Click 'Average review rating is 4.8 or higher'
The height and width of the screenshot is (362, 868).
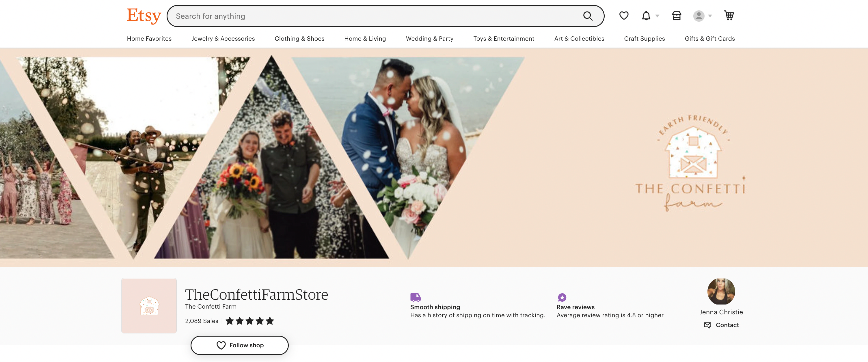tap(610, 315)
